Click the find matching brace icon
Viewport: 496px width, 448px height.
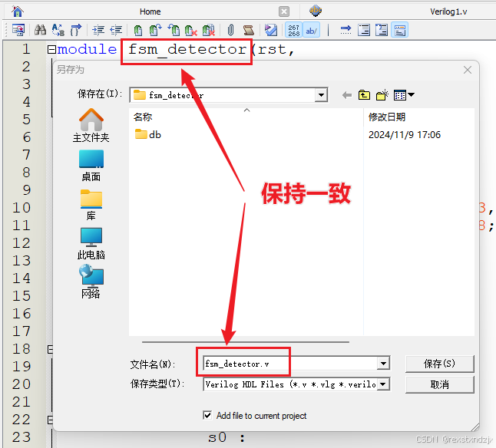[x=76, y=31]
